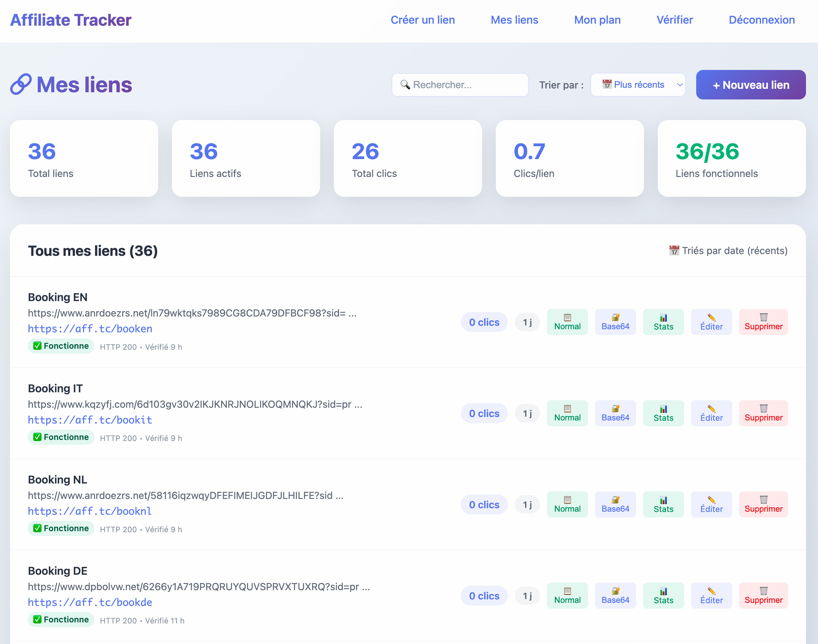
Task: Copy Base64 link for Booking EN
Action: tap(615, 322)
